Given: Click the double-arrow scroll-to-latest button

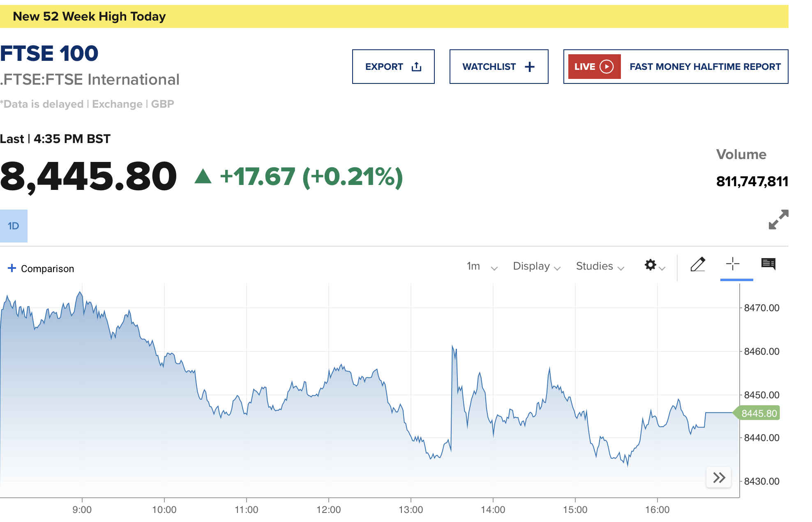Looking at the screenshot, I should pos(719,477).
